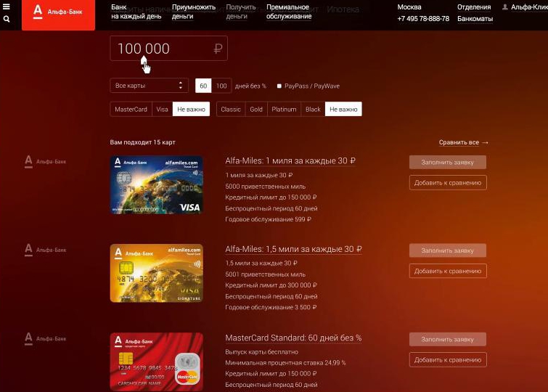Click the search magnifier icon
Screen dimensions: 548x392
pyautogui.click(x=7, y=20)
